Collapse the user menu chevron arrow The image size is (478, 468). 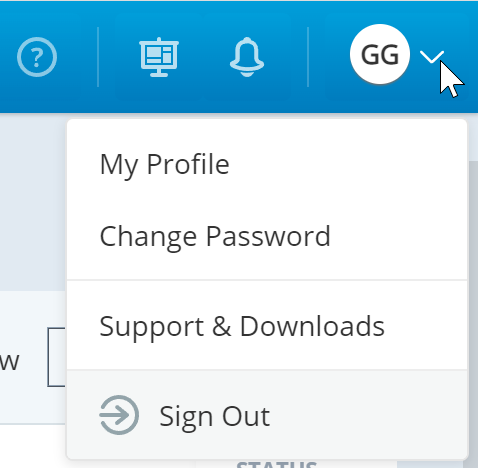coord(432,57)
